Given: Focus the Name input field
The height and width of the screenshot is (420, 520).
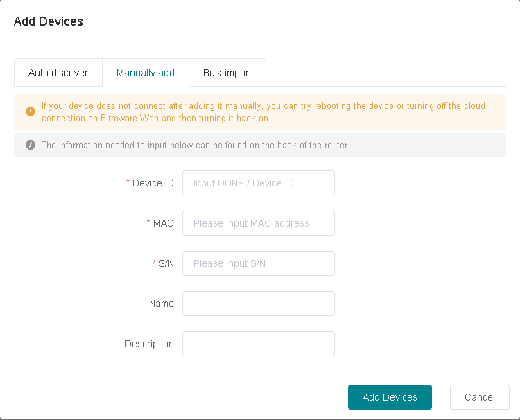Looking at the screenshot, I should point(259,304).
